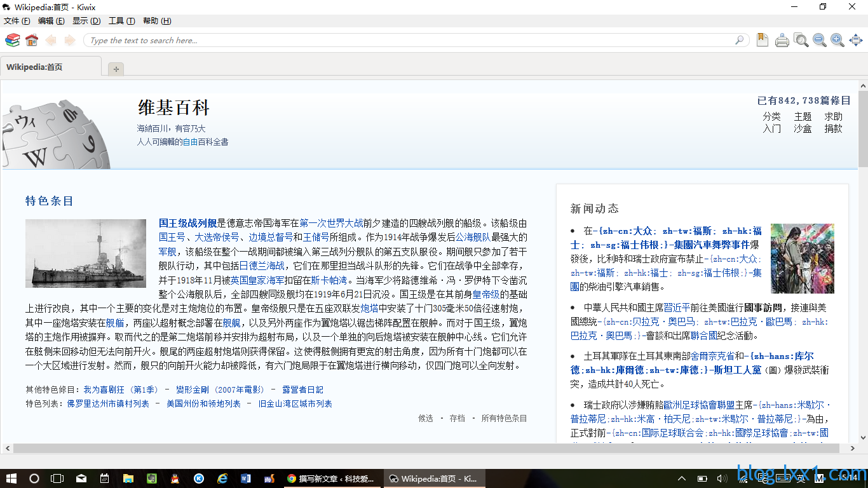The width and height of the screenshot is (868, 488).
Task: Go to the home page icon
Action: [32, 41]
